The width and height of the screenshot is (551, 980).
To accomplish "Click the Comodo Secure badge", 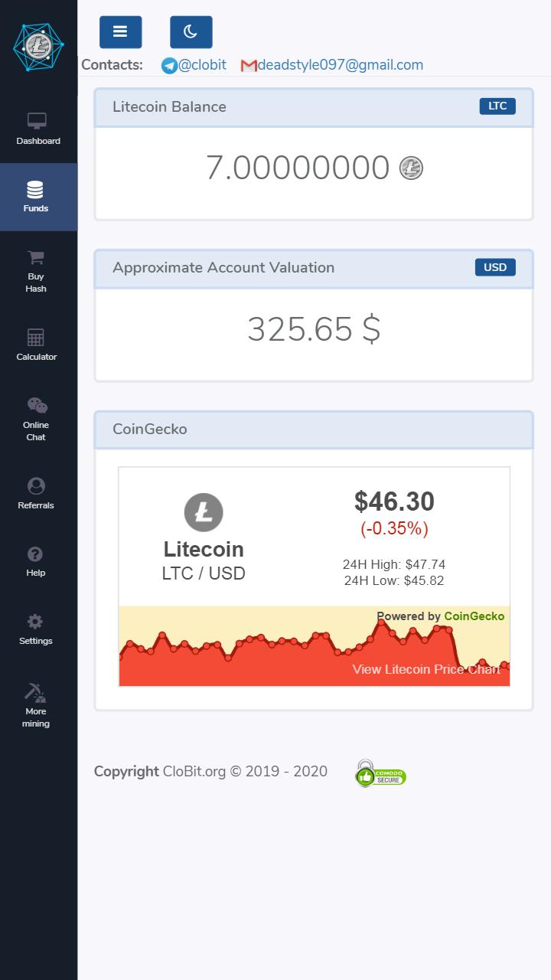I will pos(380,773).
